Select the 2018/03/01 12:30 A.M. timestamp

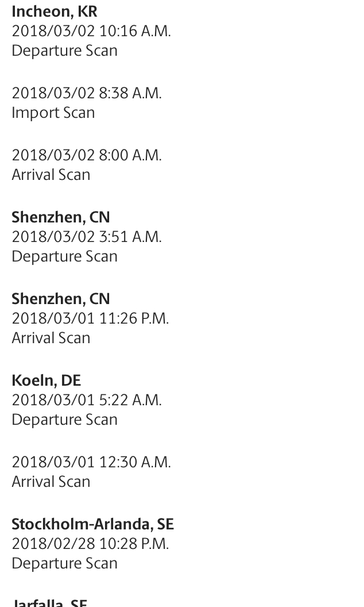91,462
